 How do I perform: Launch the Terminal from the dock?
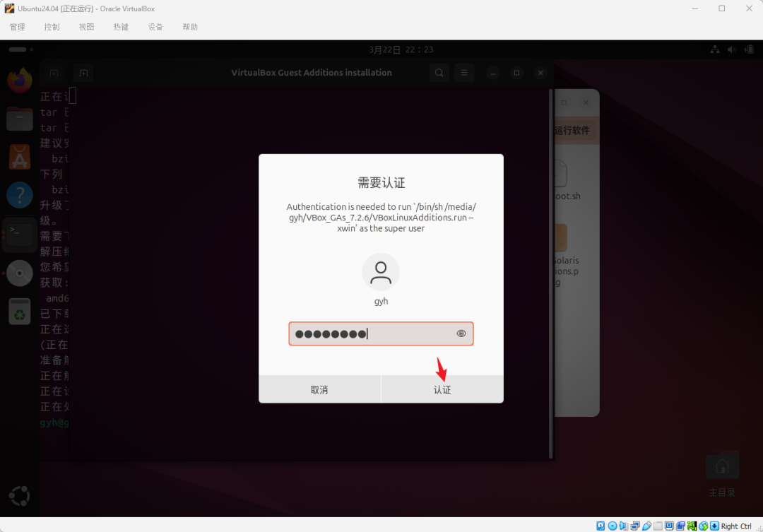pos(19,233)
